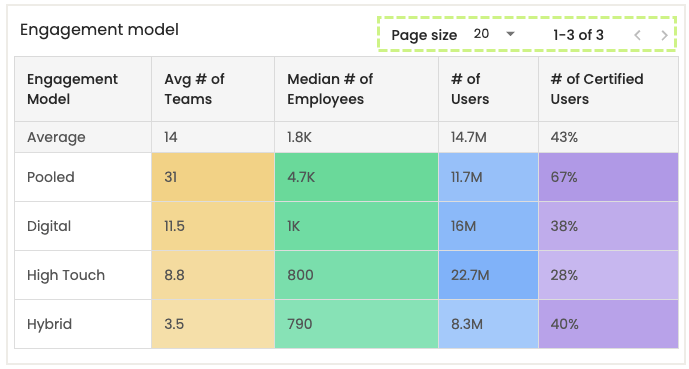Select the Pooled row label
The height and width of the screenshot is (369, 689).
[x=51, y=177]
